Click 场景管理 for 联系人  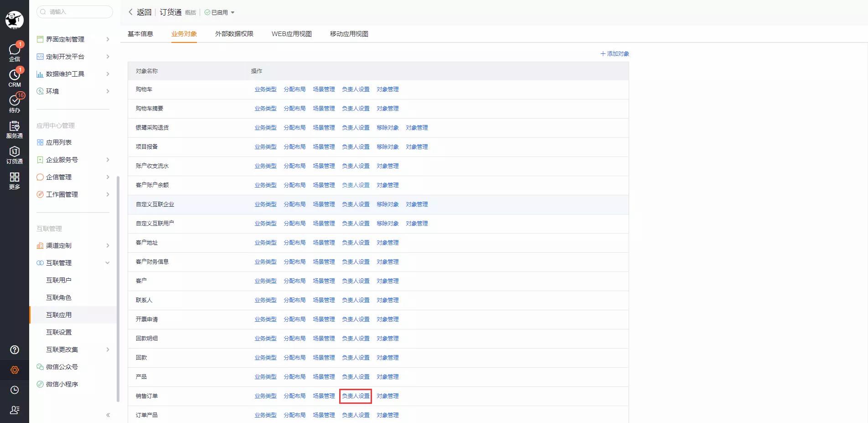pos(324,300)
